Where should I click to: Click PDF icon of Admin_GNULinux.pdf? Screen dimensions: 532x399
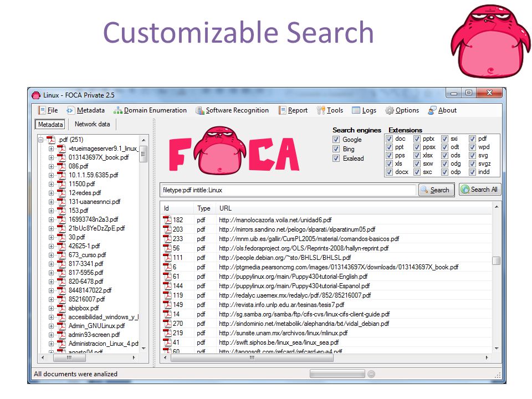click(x=62, y=326)
